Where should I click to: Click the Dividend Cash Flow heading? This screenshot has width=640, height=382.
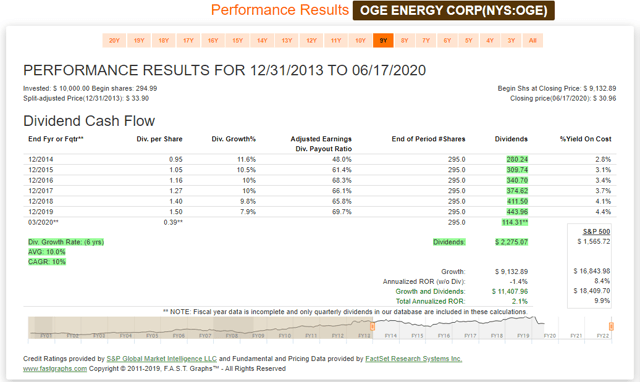pos(89,121)
